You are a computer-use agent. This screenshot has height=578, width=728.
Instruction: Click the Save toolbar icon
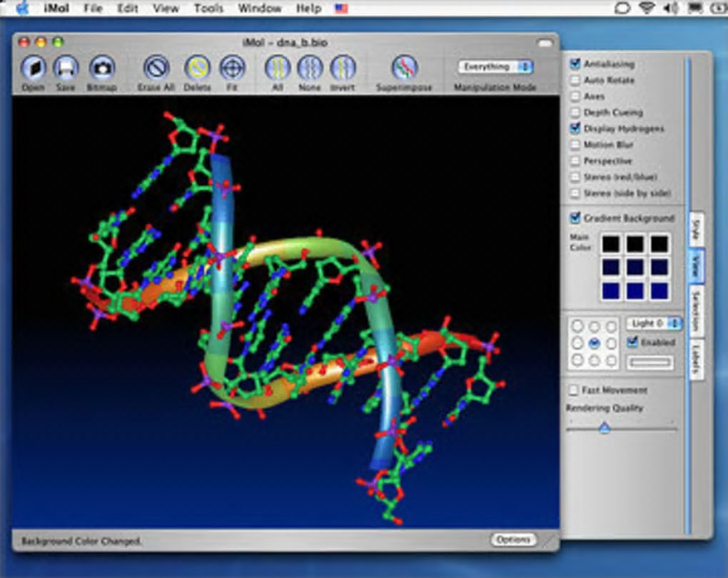(x=66, y=69)
